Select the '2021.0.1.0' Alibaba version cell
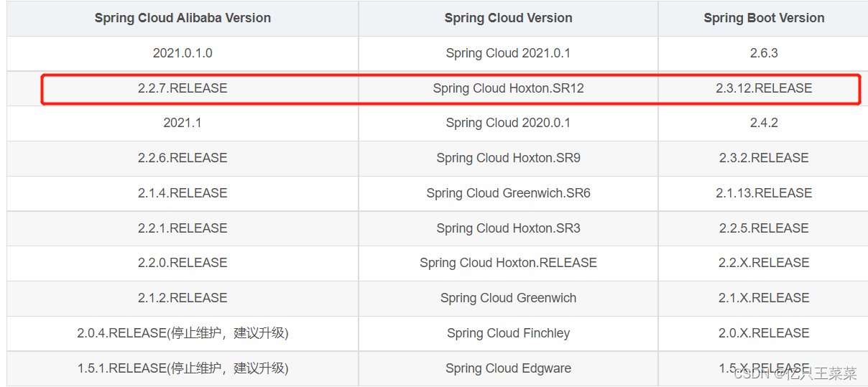 (183, 53)
